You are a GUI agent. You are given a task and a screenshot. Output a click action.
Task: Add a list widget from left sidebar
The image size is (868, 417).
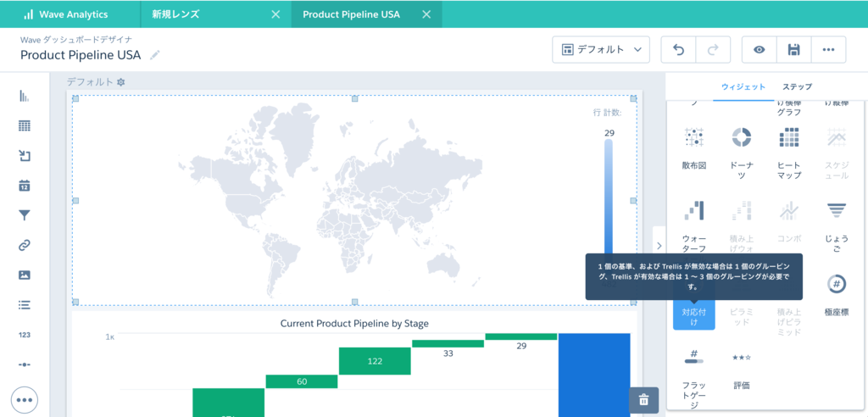pyautogui.click(x=25, y=304)
